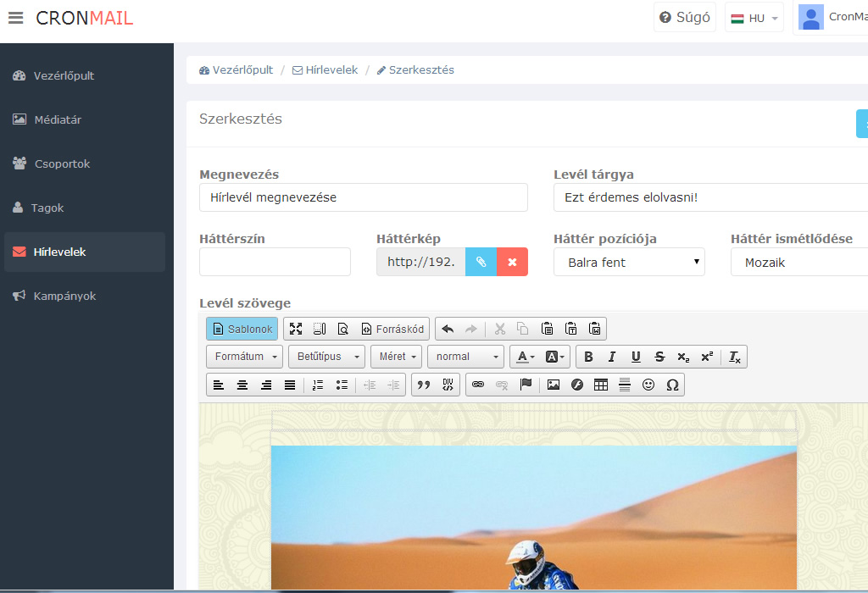Align text right
This screenshot has width=868, height=593.
[x=266, y=385]
